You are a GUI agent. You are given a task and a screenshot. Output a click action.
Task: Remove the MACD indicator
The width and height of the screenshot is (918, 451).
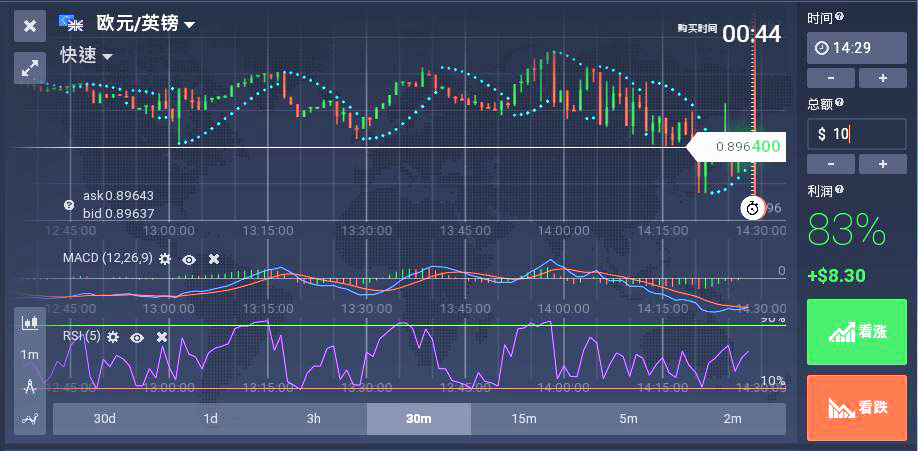tap(214, 259)
